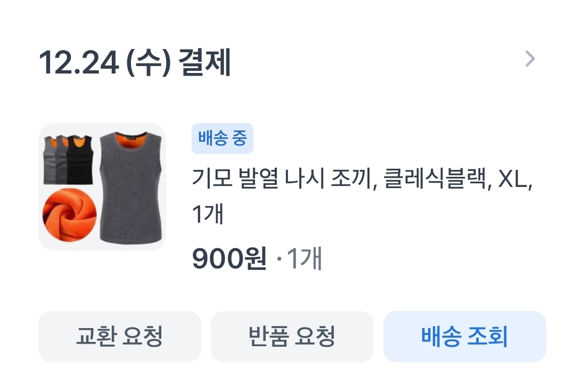Image resolution: width=575 pixels, height=392 pixels.
Task: Click the large gray sleeveless vest image
Action: click(x=130, y=187)
